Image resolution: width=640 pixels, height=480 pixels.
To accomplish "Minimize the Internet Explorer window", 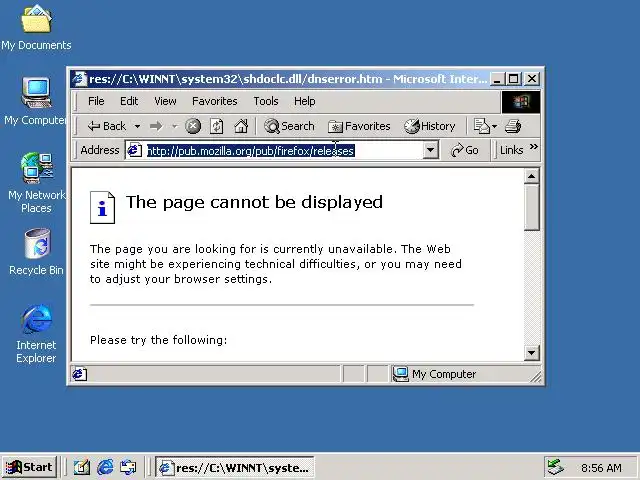I will click(x=496, y=79).
